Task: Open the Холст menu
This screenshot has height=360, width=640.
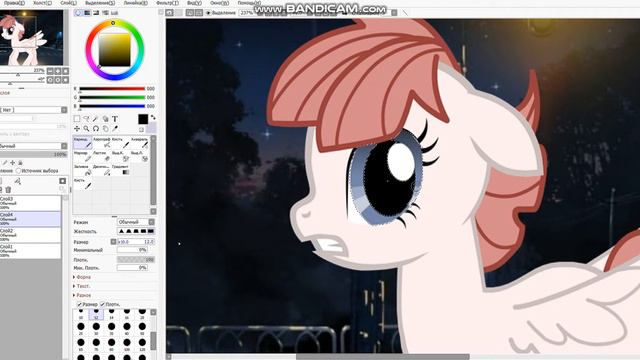Action: click(x=42, y=3)
